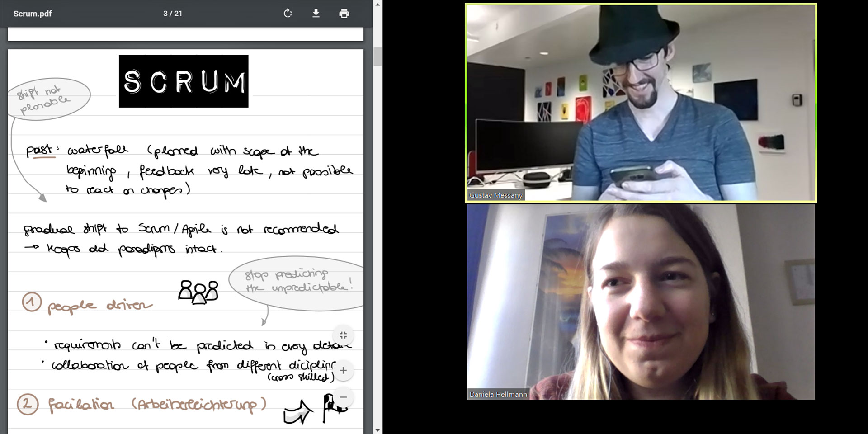Click the SCRUM title graphic
Viewport: 868px width, 434px height.
point(184,81)
